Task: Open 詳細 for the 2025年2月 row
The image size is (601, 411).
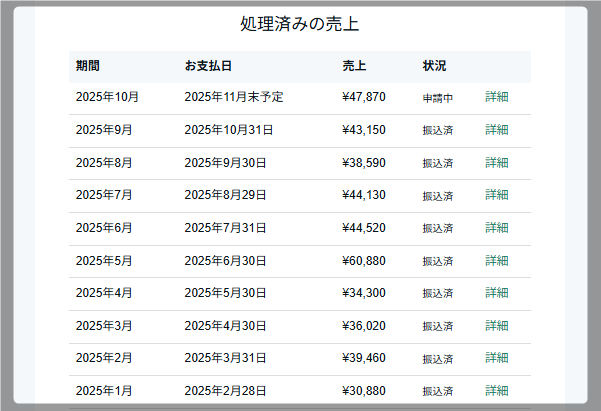Action: (x=497, y=358)
